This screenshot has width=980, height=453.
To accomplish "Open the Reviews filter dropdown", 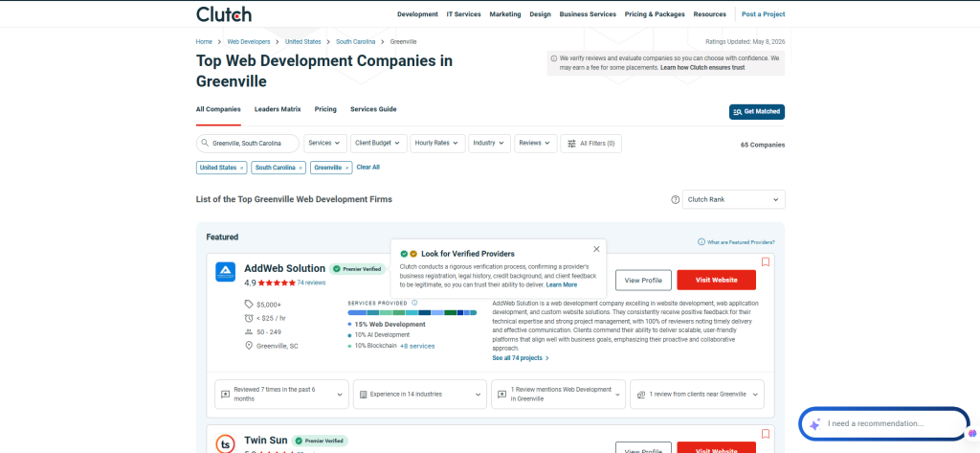I will pyautogui.click(x=535, y=144).
